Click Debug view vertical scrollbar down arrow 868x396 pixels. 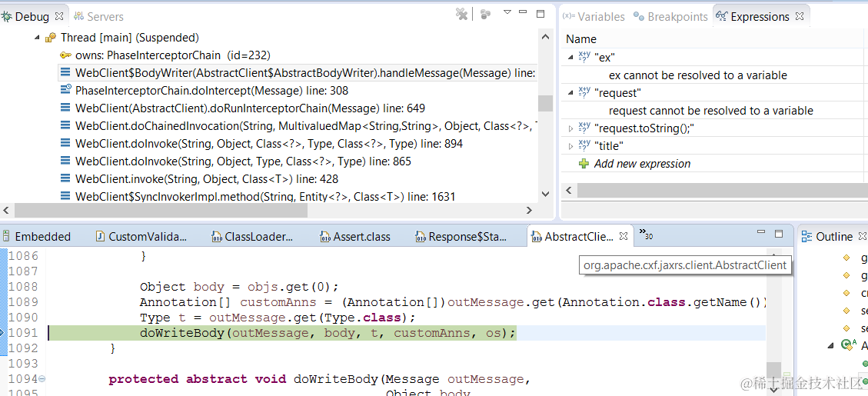[545, 195]
